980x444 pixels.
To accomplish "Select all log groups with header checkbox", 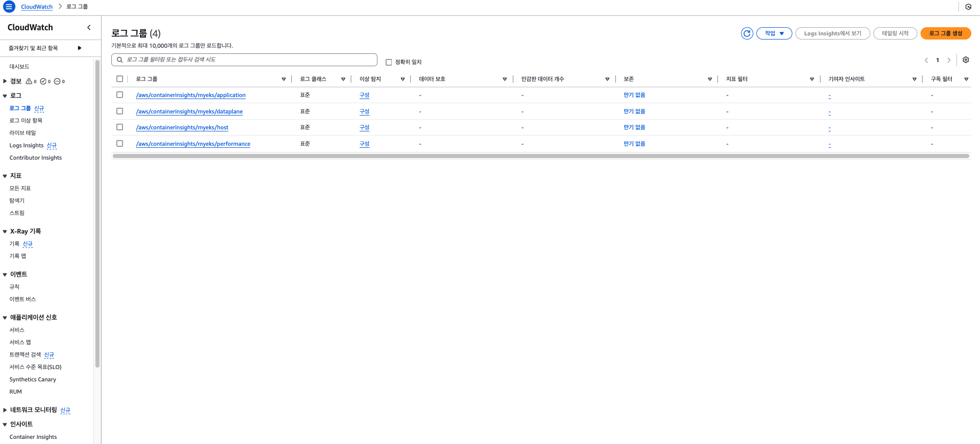I will pos(119,79).
